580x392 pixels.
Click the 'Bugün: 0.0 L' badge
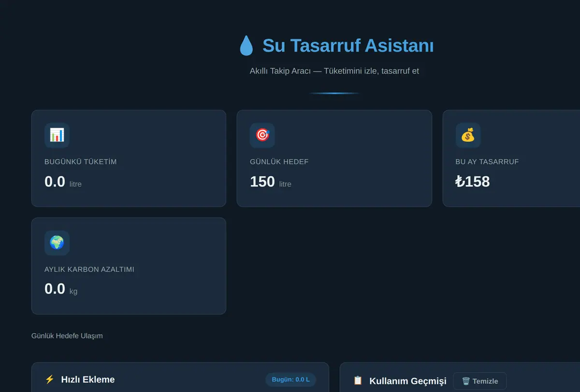pos(291,379)
